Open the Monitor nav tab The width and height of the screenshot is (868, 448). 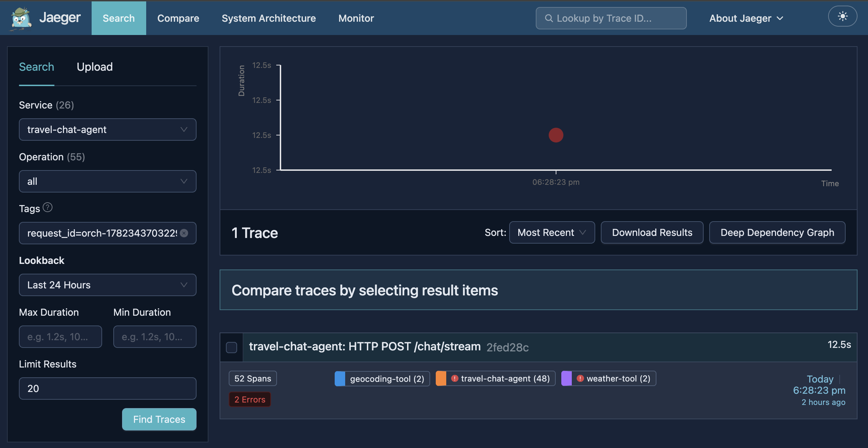pos(356,18)
